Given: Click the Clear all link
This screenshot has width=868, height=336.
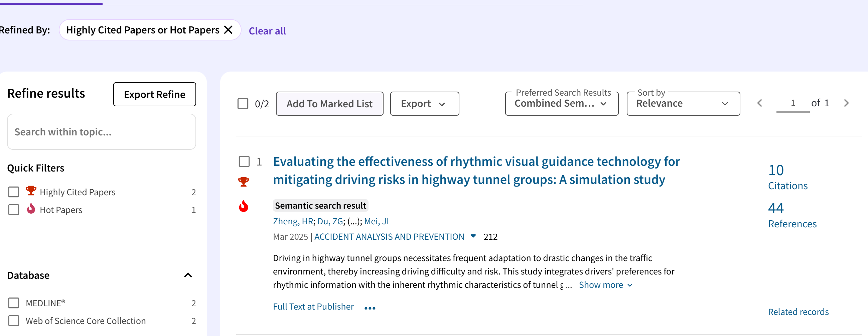Looking at the screenshot, I should click(267, 31).
